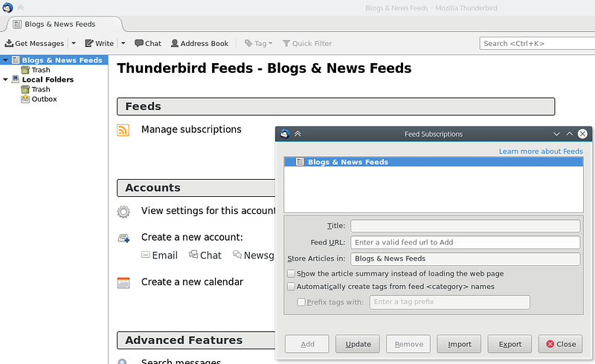The width and height of the screenshot is (595, 364).
Task: Click the Title text field
Action: [x=466, y=226]
